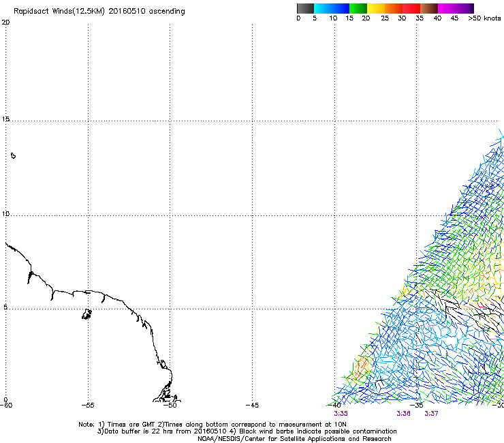Click the '-40' longitude axis label
Viewport: 504px width, 443px height.
(334, 405)
